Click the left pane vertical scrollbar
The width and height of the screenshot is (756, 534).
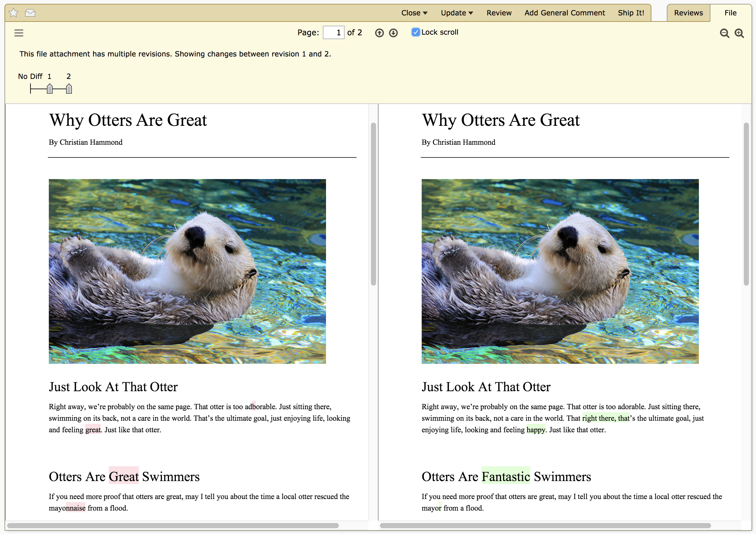(373, 204)
